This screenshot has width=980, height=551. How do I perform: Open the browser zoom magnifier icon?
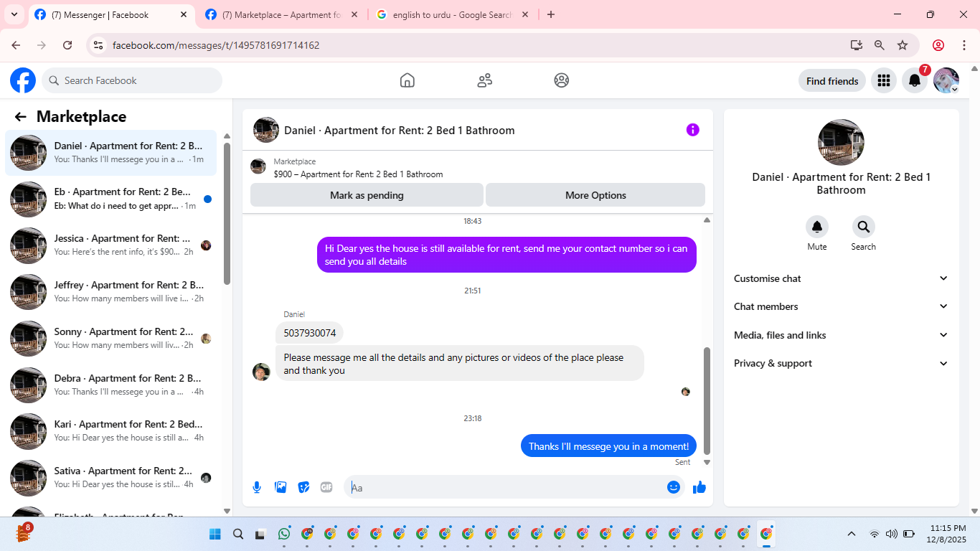click(880, 44)
